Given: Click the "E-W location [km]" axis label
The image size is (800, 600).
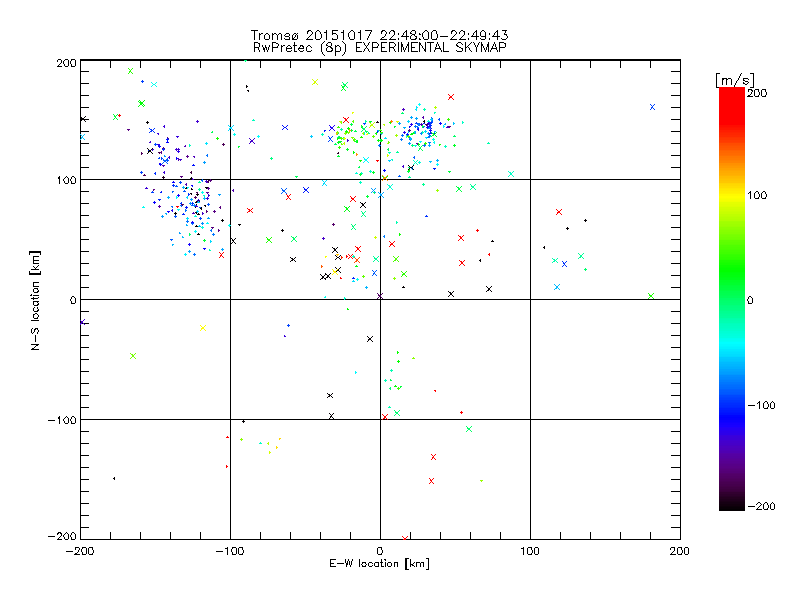Looking at the screenshot, I should click(379, 563).
